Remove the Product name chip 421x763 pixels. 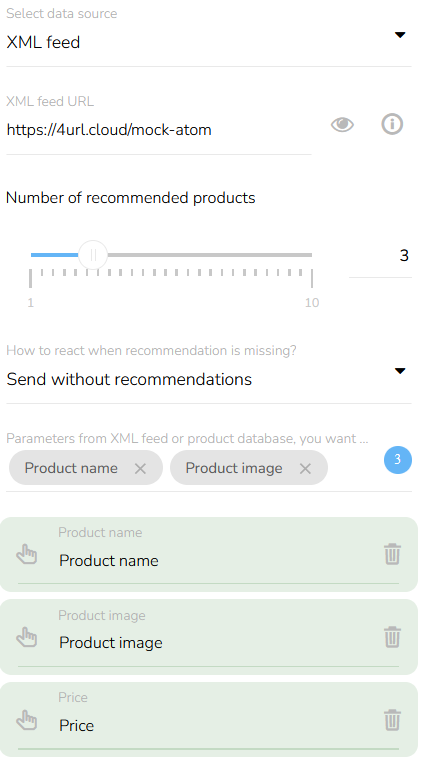pos(140,469)
